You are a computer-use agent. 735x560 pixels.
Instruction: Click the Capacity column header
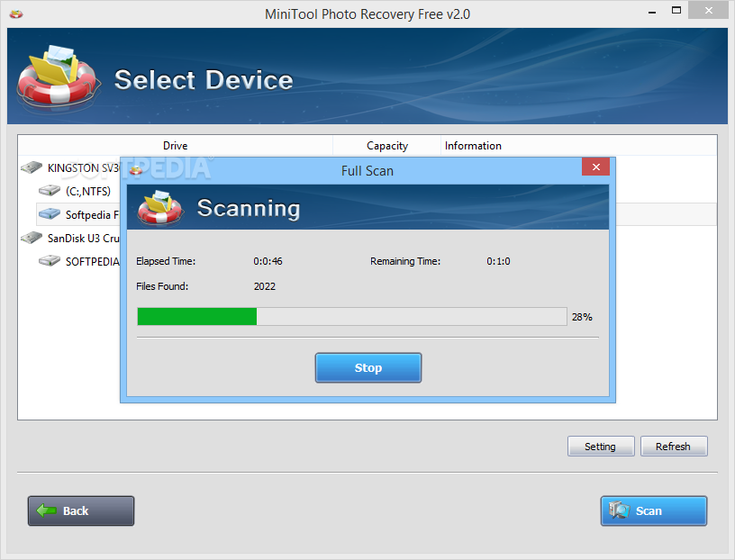pyautogui.click(x=387, y=146)
